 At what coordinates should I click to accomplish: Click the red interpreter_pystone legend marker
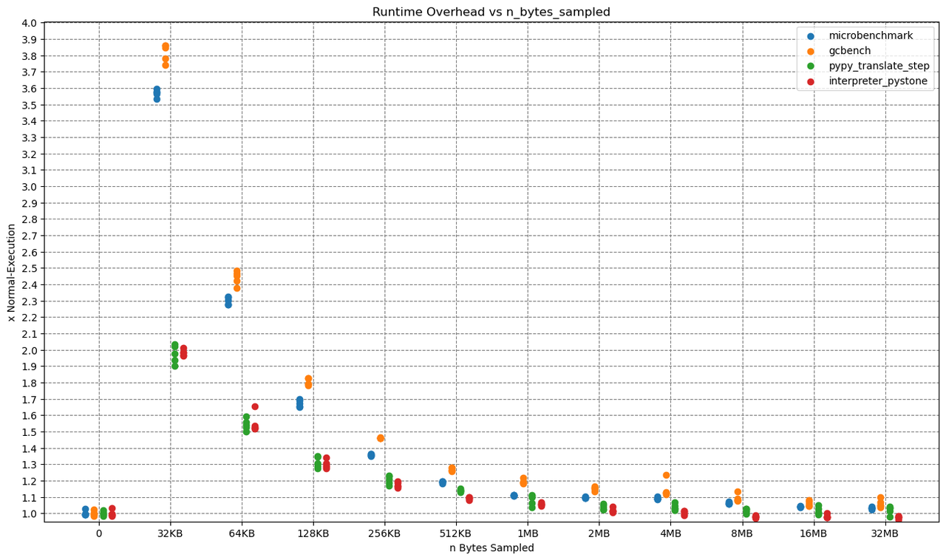coord(811,81)
